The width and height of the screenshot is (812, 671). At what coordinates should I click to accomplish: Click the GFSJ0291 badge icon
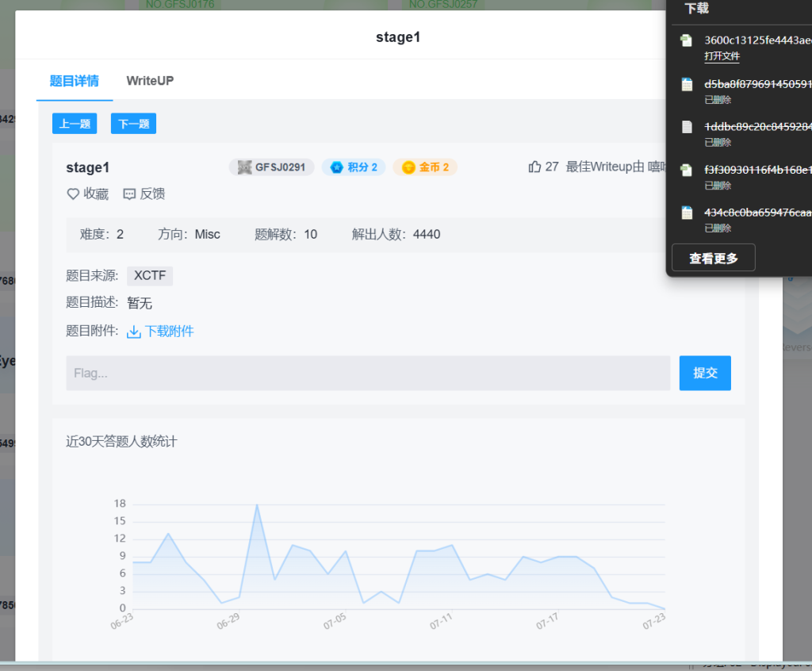(x=244, y=167)
